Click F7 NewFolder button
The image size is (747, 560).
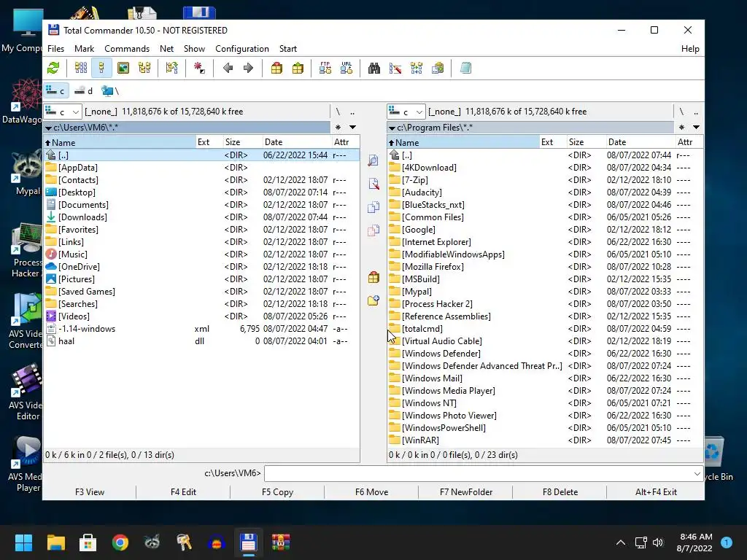pyautogui.click(x=466, y=492)
